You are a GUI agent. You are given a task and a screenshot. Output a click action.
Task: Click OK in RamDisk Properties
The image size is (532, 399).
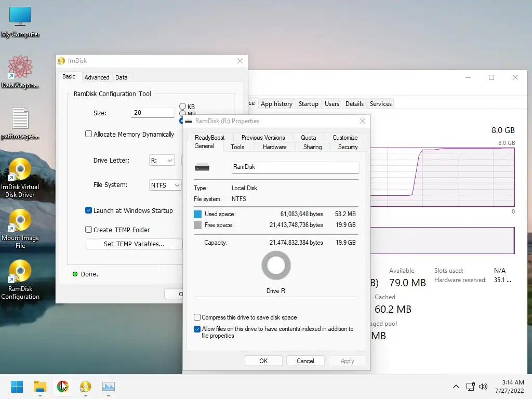(x=263, y=361)
